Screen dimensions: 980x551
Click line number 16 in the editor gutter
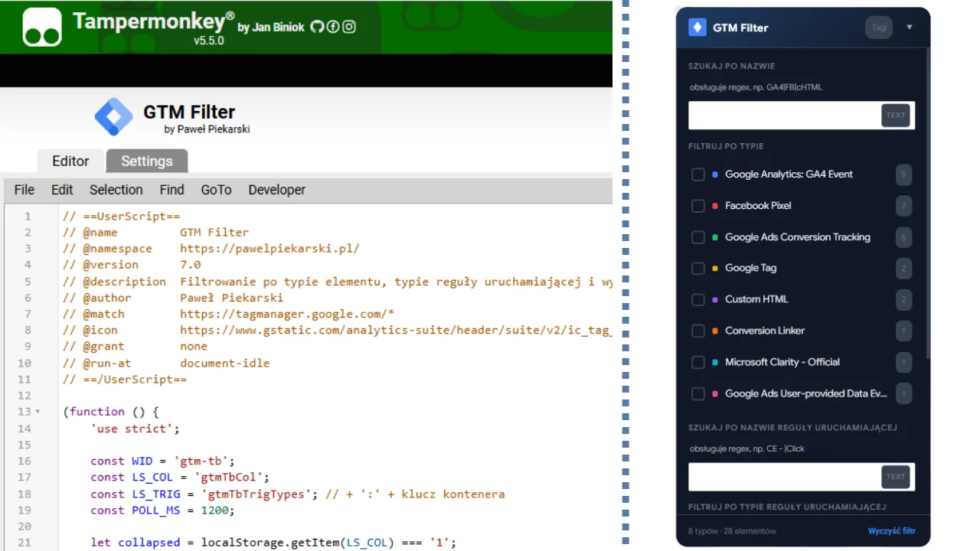[x=24, y=461]
